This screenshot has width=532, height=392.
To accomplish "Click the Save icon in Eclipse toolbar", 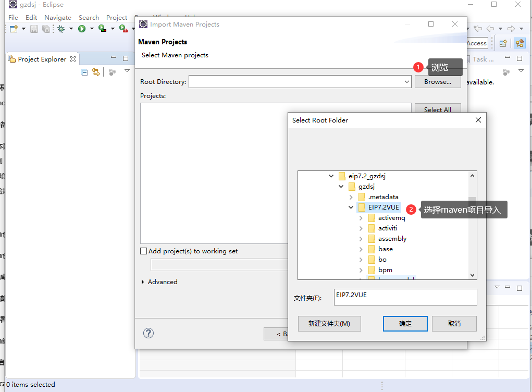I will pyautogui.click(x=34, y=29).
